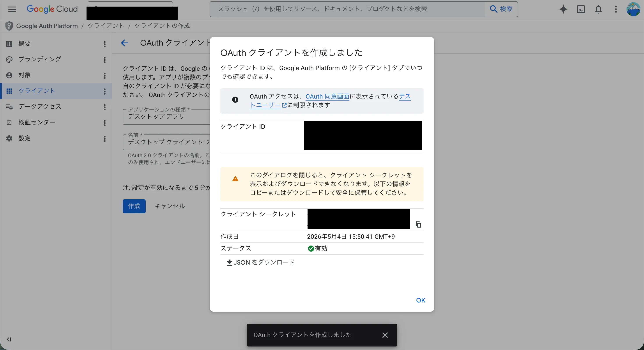Click the back arrow next to OAuth クライアント
This screenshot has height=350, width=644.
[124, 43]
